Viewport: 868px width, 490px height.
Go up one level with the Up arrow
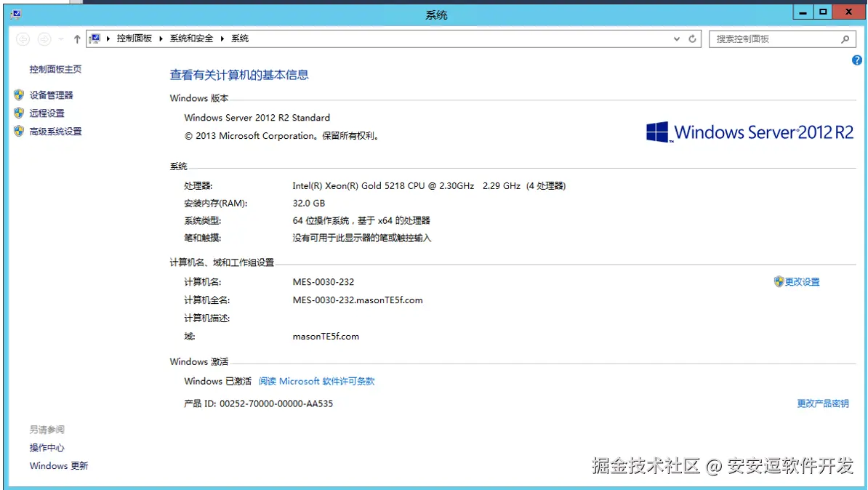tap(77, 39)
